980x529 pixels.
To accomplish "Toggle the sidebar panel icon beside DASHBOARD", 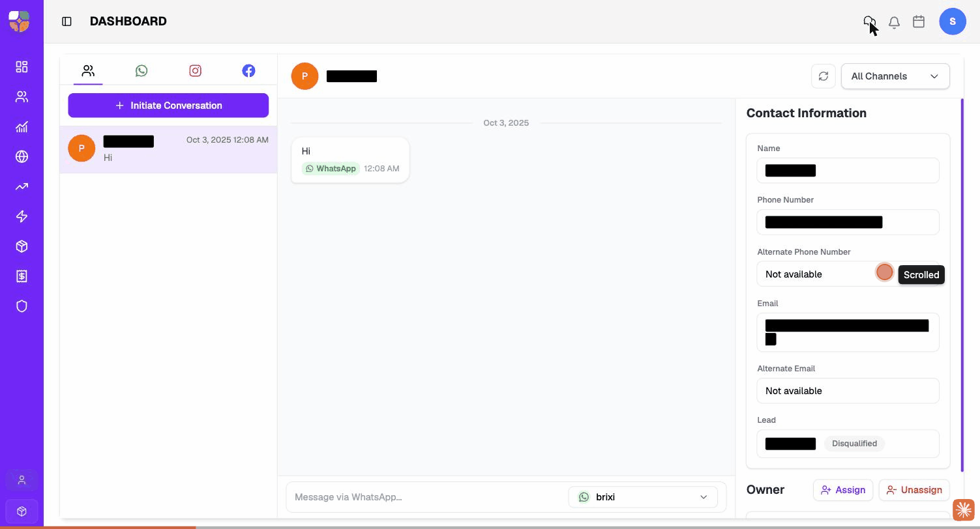I will click(67, 21).
